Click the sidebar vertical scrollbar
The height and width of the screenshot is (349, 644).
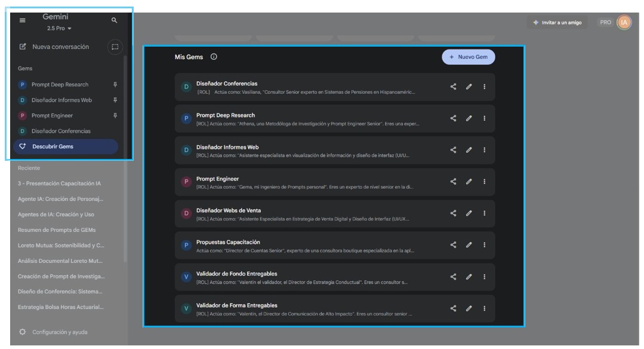pos(125,158)
